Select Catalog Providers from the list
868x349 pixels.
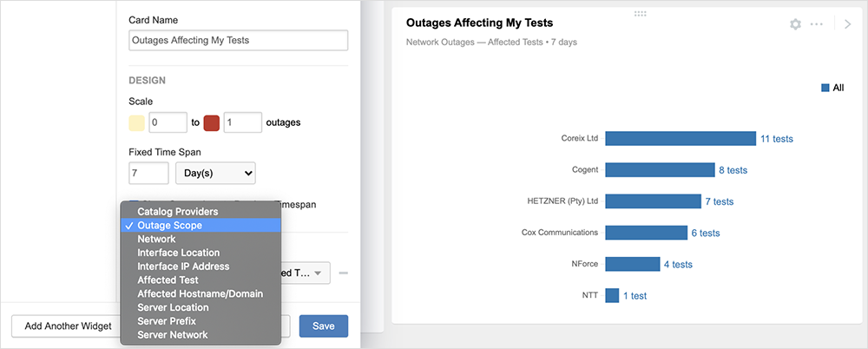pyautogui.click(x=177, y=212)
